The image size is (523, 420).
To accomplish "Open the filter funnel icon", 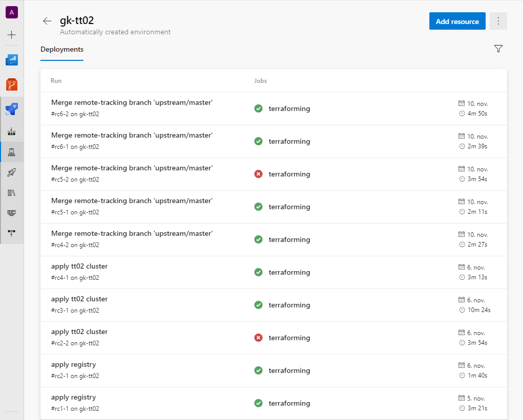I will [498, 49].
